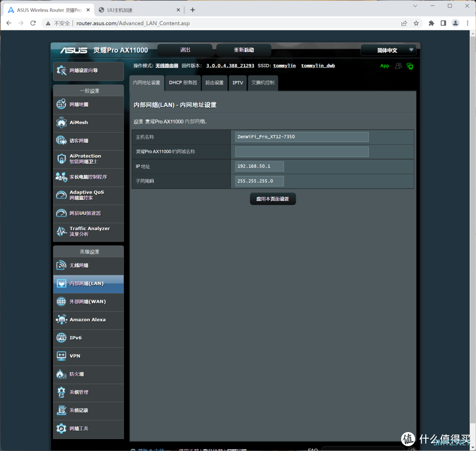Click the green App link

tap(384, 66)
